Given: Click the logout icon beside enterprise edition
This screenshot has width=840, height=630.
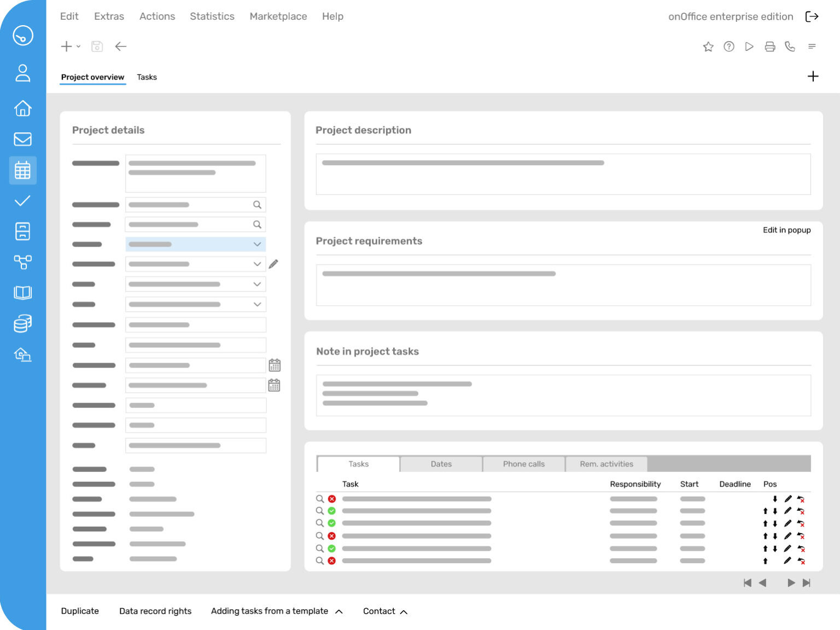Looking at the screenshot, I should point(812,16).
